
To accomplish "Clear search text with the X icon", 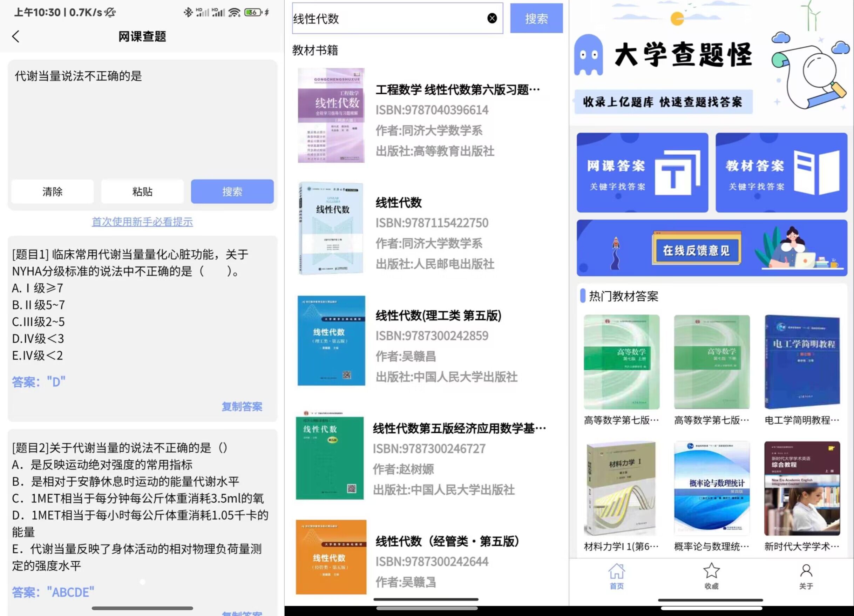I will point(492,19).
